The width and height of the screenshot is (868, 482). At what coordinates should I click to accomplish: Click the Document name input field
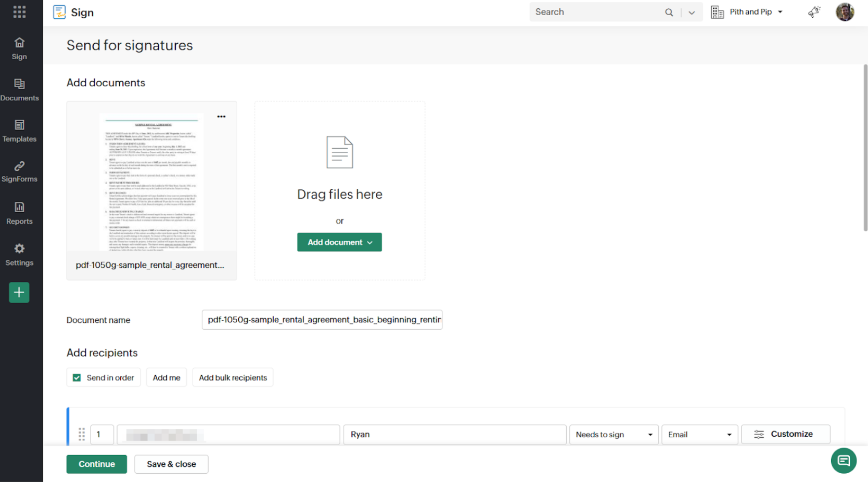[x=322, y=319]
